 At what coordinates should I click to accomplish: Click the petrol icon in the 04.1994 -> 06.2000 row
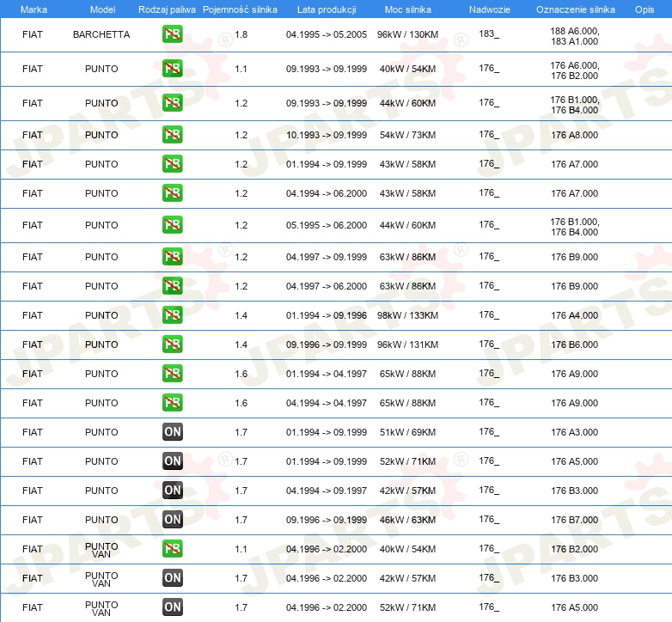173,192
